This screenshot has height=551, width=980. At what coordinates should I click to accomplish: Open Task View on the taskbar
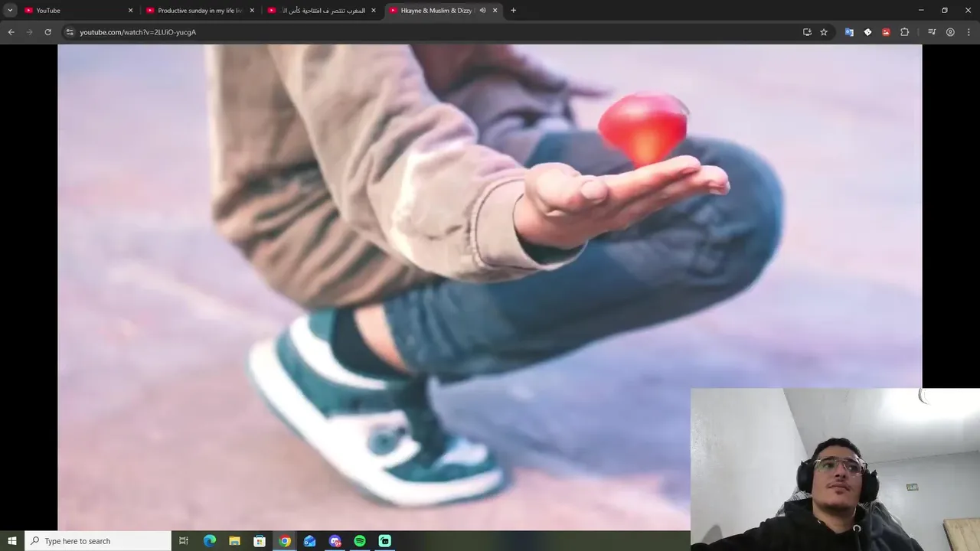[184, 541]
